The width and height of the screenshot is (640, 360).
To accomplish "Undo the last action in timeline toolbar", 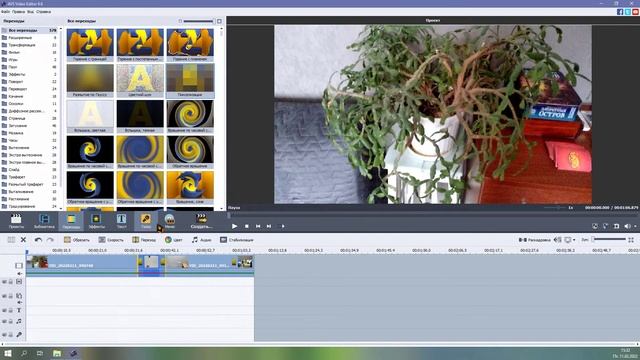I will tap(38, 240).
